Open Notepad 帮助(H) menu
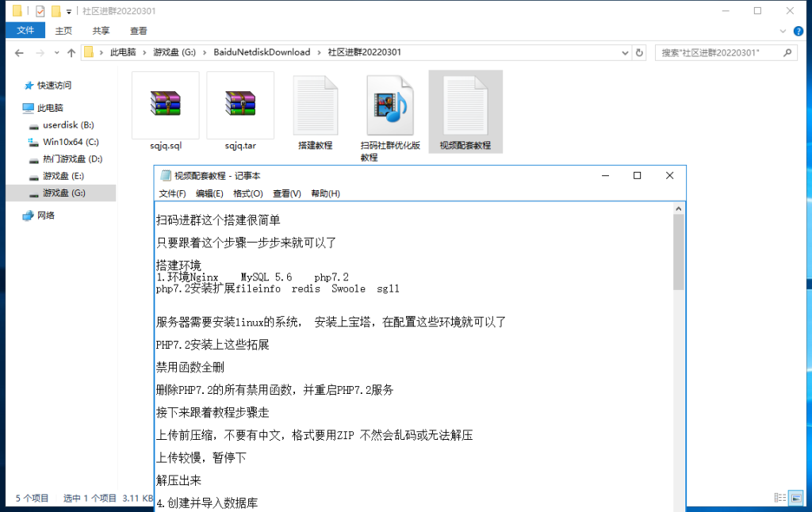This screenshot has width=812, height=512. pos(326,193)
